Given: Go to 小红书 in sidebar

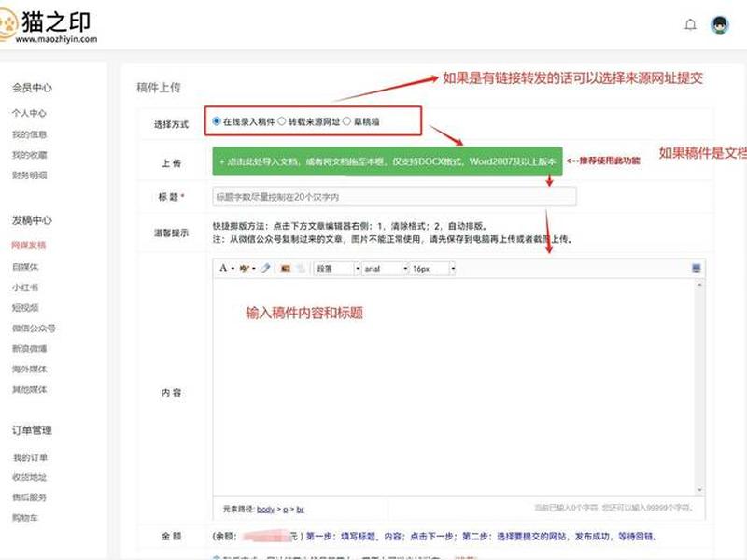Looking at the screenshot, I should (25, 287).
